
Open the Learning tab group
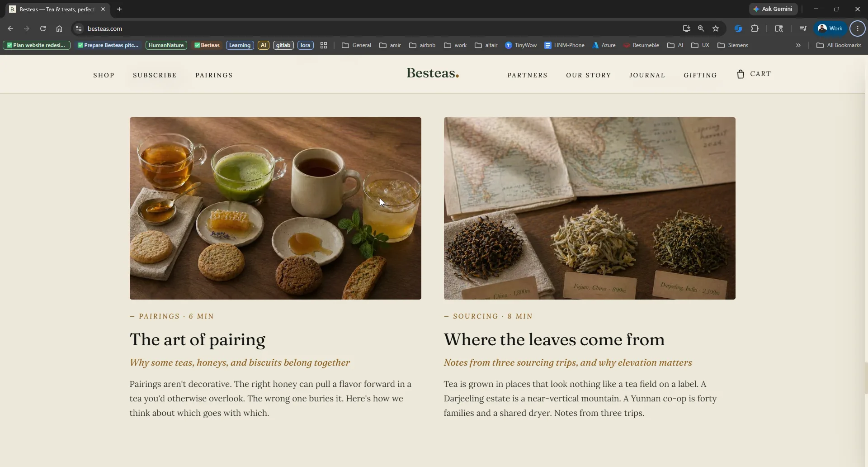click(x=240, y=45)
